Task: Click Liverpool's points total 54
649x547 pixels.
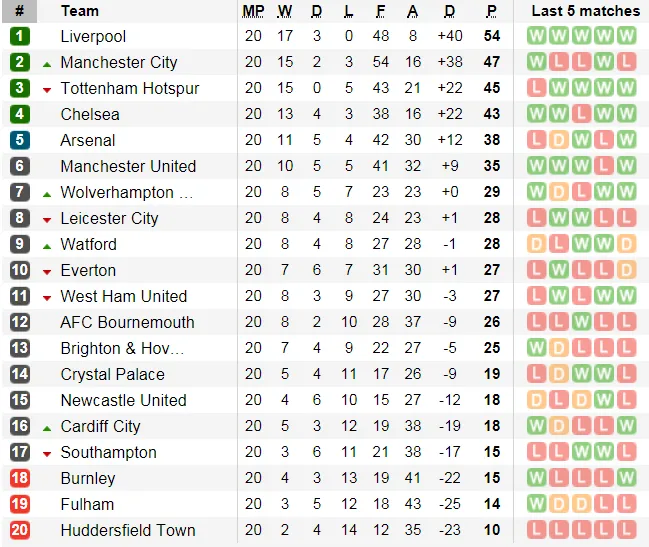Action: (491, 36)
